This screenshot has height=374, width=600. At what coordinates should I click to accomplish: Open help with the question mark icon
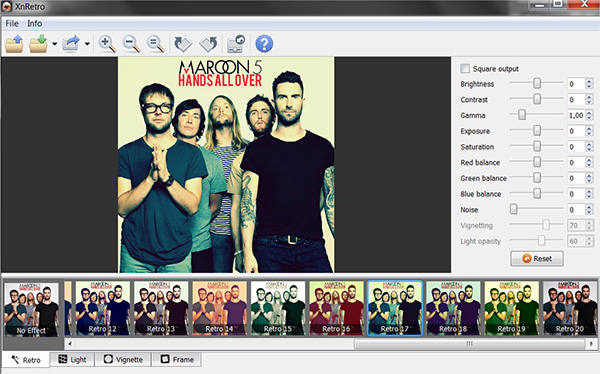264,44
